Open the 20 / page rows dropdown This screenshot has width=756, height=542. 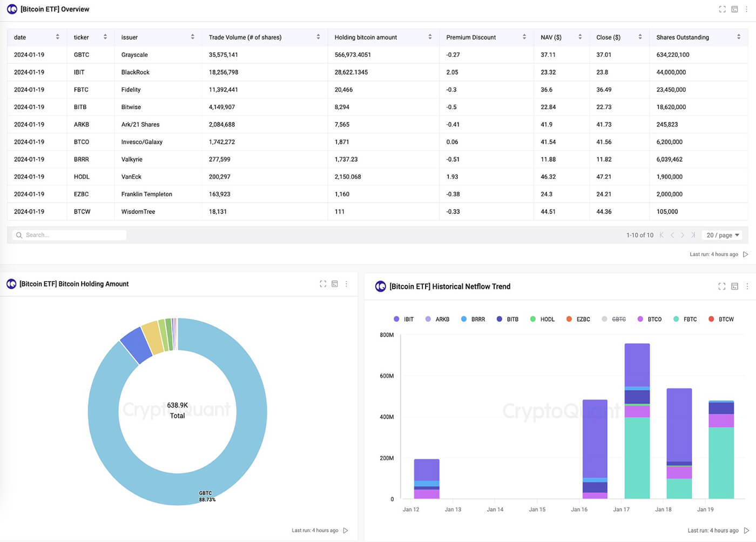tap(723, 235)
